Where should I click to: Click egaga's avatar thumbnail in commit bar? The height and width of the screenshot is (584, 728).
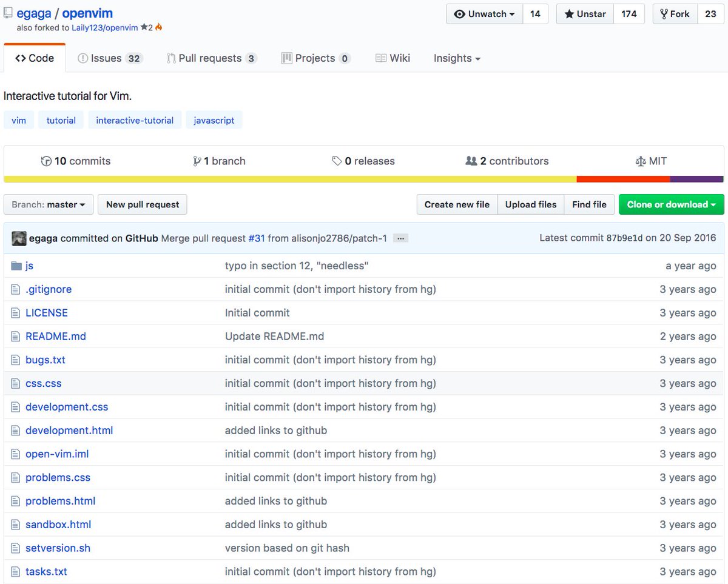tap(19, 238)
